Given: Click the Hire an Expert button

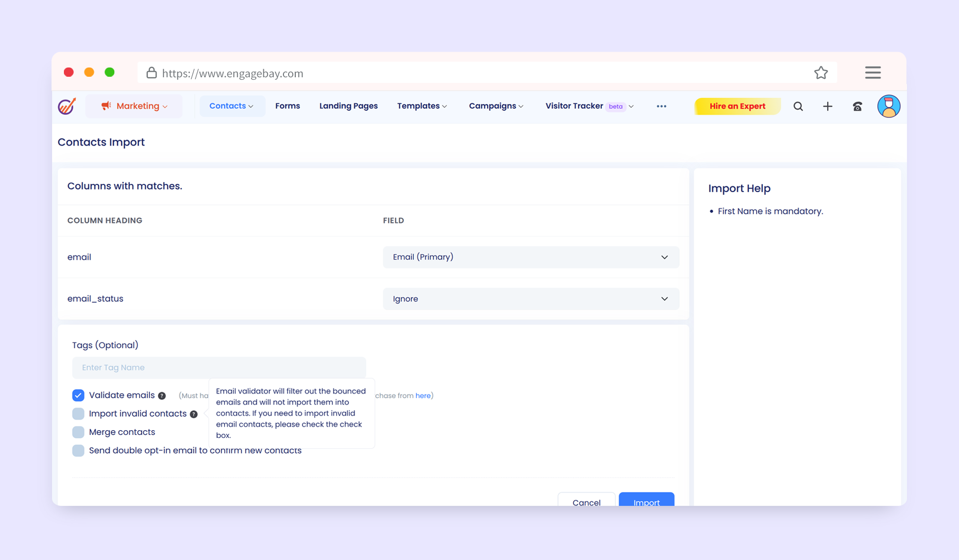Looking at the screenshot, I should click(737, 106).
